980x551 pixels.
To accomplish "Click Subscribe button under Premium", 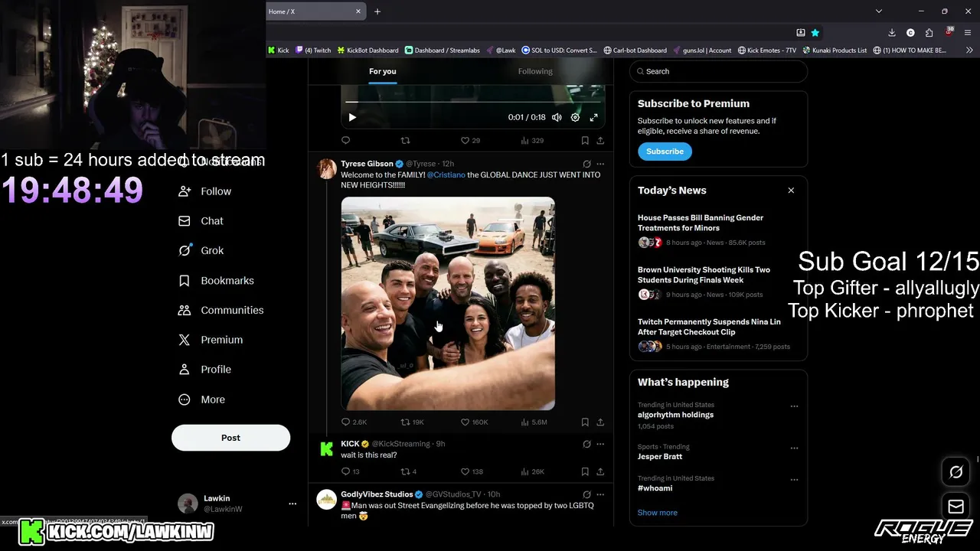I will (665, 152).
